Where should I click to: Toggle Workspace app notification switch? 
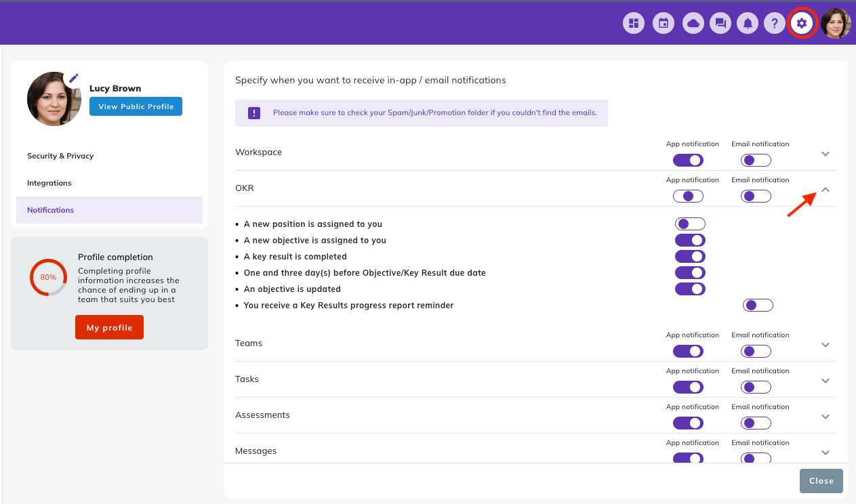[x=688, y=161]
